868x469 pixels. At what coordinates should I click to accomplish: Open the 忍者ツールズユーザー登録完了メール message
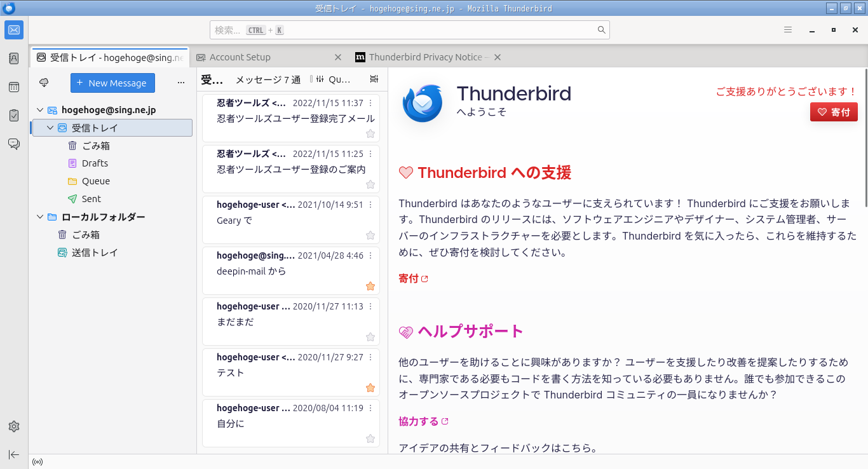pos(291,118)
